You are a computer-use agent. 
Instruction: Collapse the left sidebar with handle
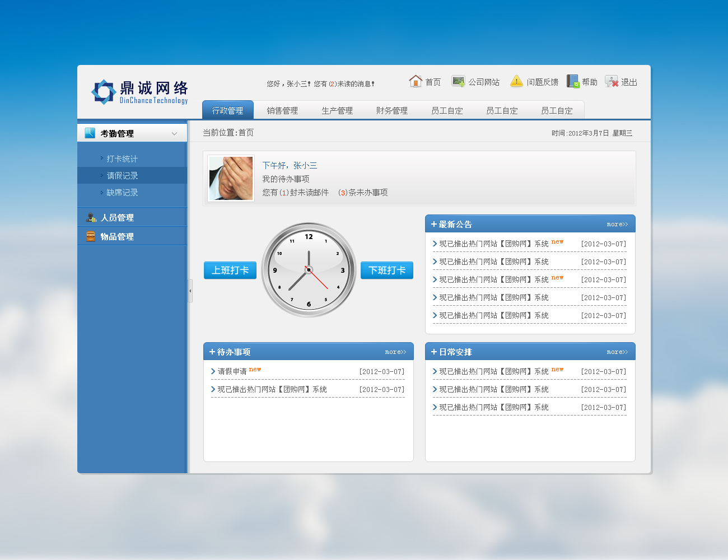coord(190,291)
